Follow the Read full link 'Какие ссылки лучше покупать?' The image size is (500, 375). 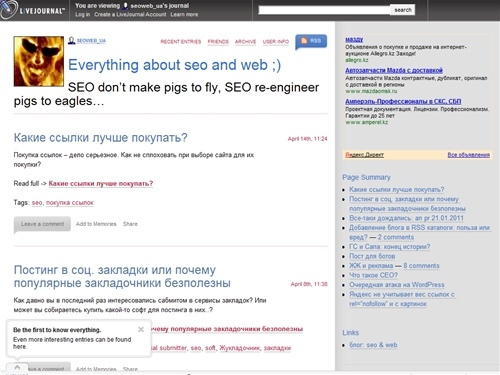pyautogui.click(x=101, y=183)
